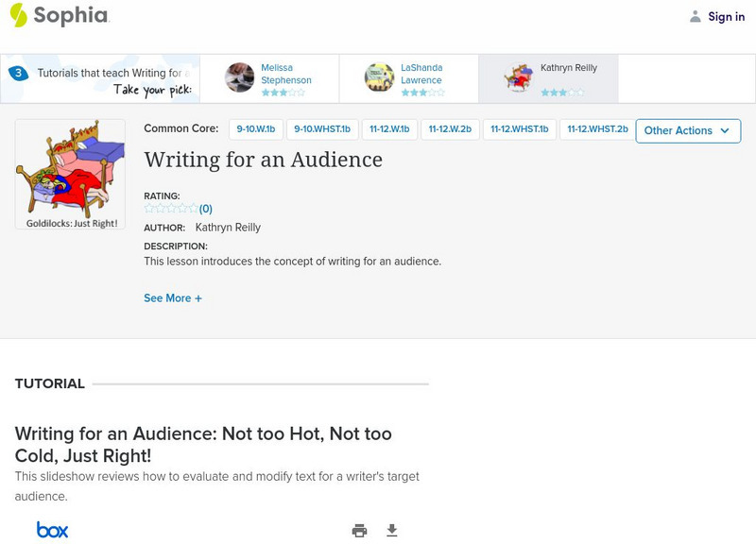Click the download icon

[392, 531]
